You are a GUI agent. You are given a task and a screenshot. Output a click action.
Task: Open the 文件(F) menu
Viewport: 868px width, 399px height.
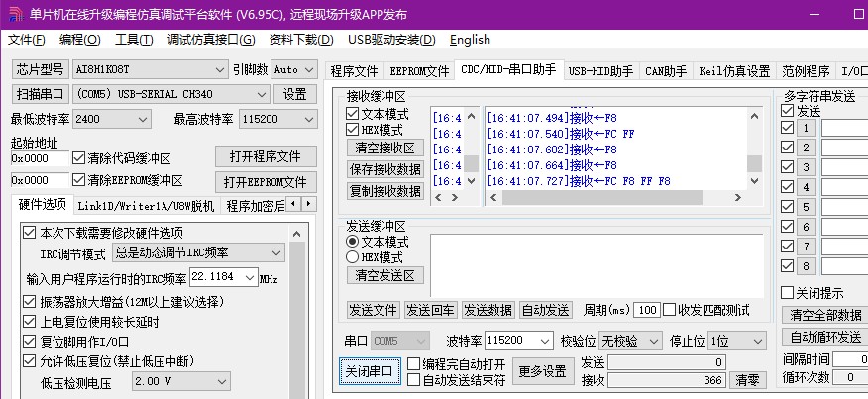(x=26, y=40)
